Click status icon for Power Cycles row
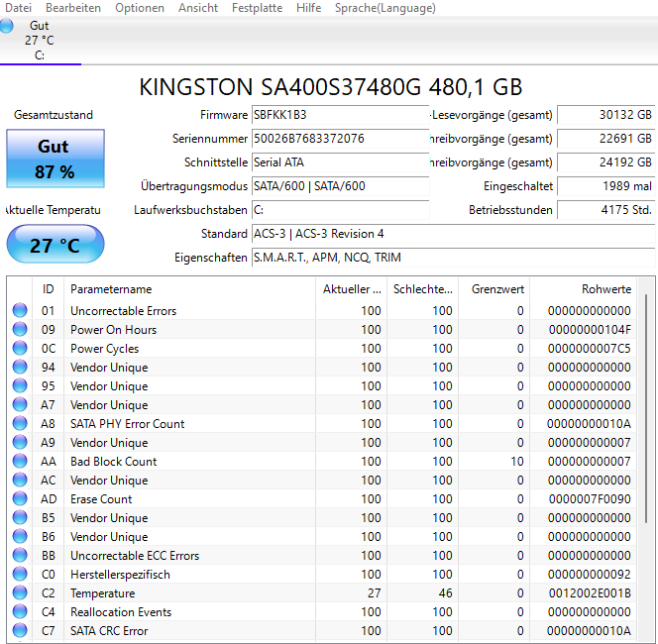 coord(20,348)
